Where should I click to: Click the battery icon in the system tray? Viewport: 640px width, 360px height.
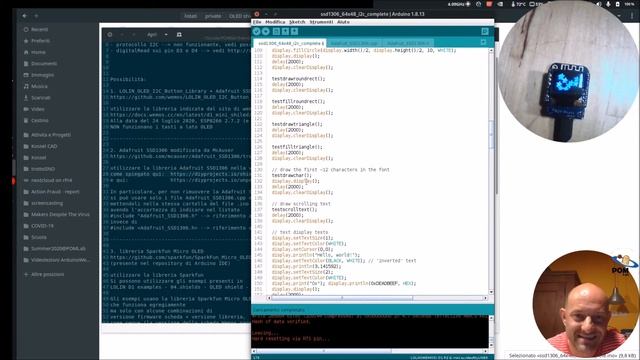618,4
